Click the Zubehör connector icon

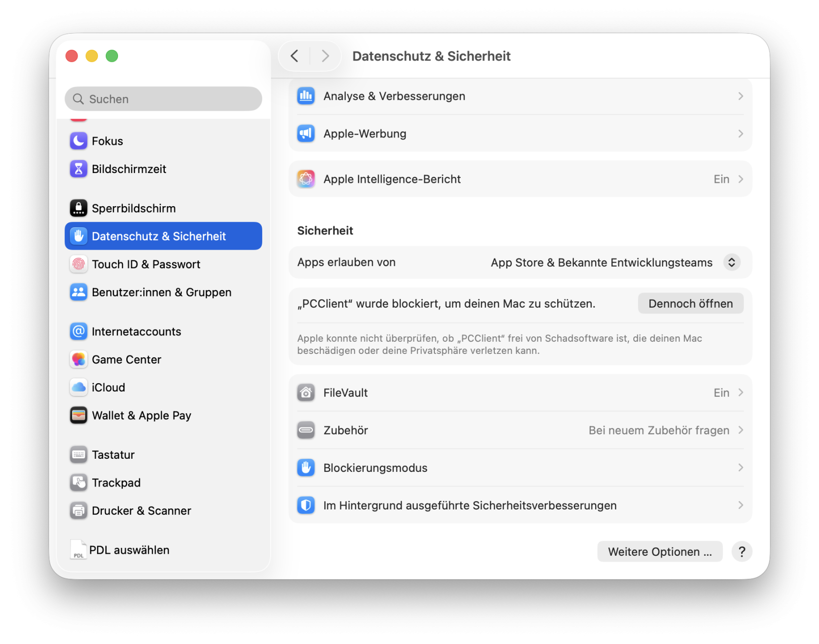pos(306,430)
